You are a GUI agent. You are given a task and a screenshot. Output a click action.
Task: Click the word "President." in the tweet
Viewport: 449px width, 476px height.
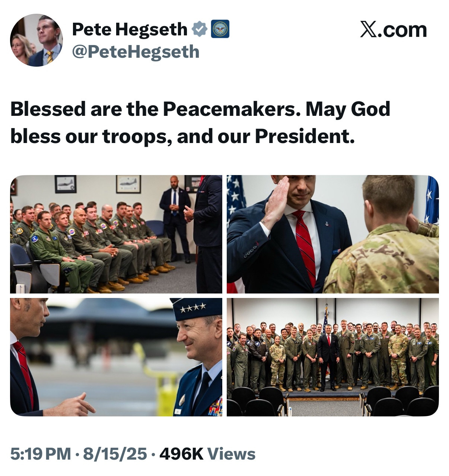[x=305, y=137]
